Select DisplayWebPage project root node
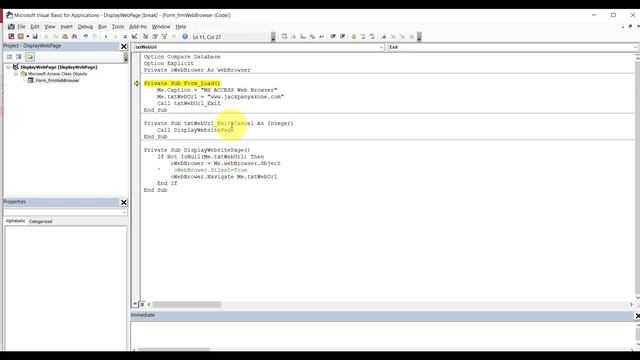640x360 pixels. 59,67
